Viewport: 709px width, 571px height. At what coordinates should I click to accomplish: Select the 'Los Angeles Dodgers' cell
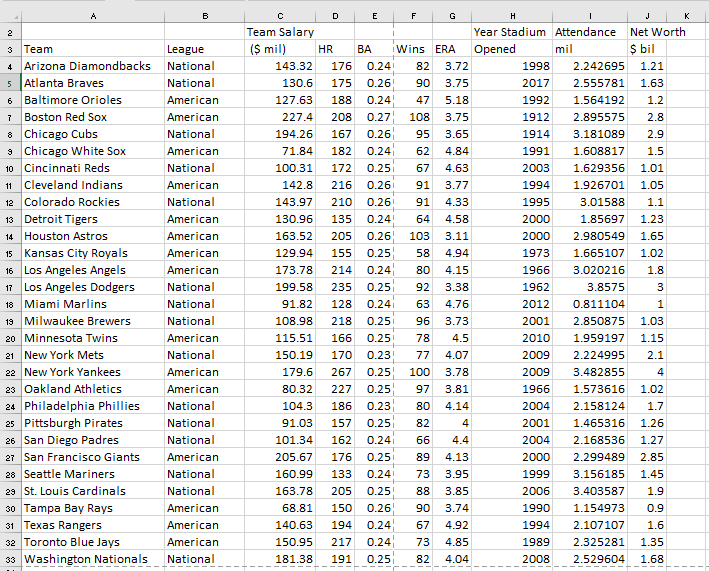coord(93,288)
